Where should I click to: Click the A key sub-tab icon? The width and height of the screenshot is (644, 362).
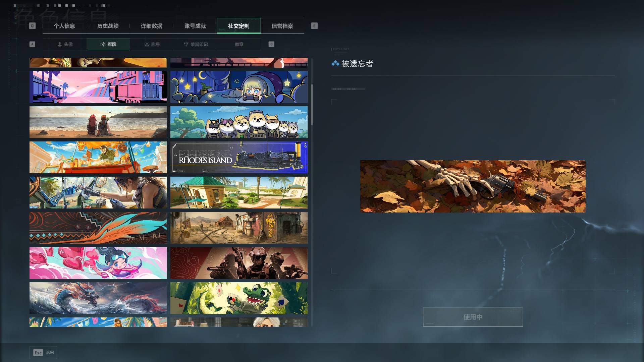point(32,44)
